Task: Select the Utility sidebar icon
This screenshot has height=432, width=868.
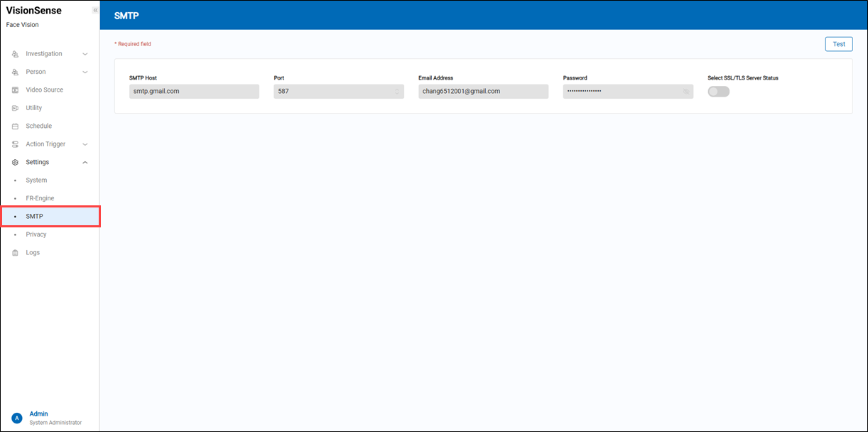Action: pyautogui.click(x=14, y=107)
